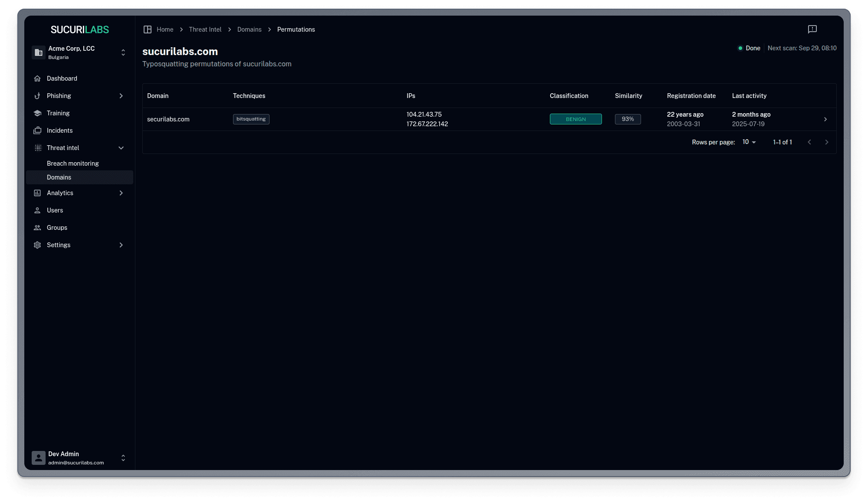Click the Done status label
Image resolution: width=868 pixels, height=503 pixels.
(753, 48)
